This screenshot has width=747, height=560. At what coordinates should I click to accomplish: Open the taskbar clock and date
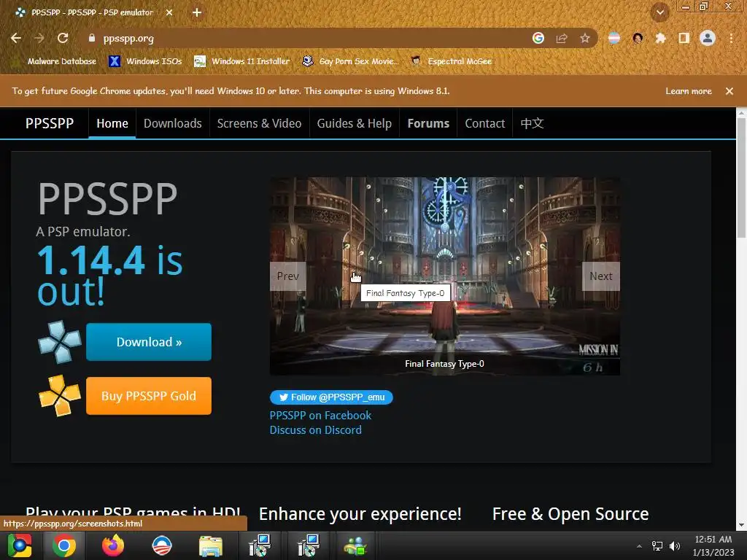click(x=713, y=546)
